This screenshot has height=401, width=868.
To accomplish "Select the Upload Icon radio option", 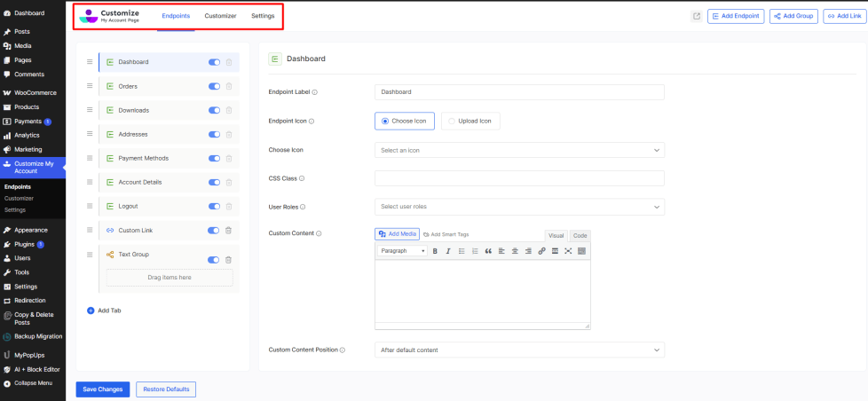I will click(x=471, y=121).
